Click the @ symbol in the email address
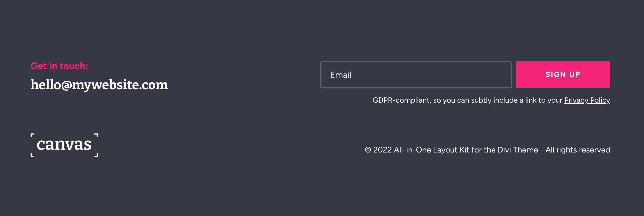644x216 pixels. click(x=67, y=85)
